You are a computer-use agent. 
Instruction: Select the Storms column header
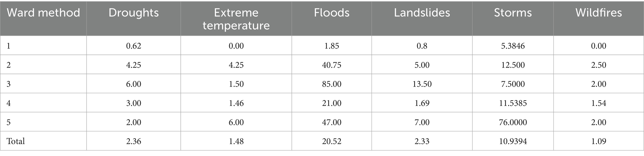click(513, 13)
